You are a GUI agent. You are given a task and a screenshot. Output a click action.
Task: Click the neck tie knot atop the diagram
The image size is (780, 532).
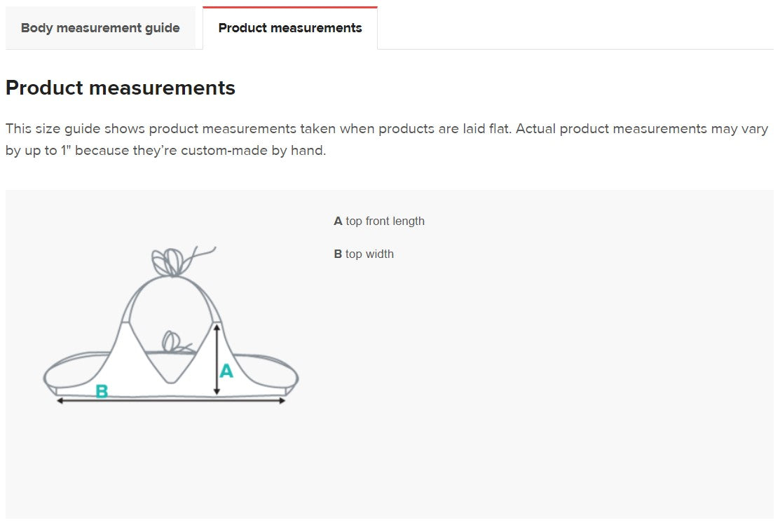coord(167,261)
